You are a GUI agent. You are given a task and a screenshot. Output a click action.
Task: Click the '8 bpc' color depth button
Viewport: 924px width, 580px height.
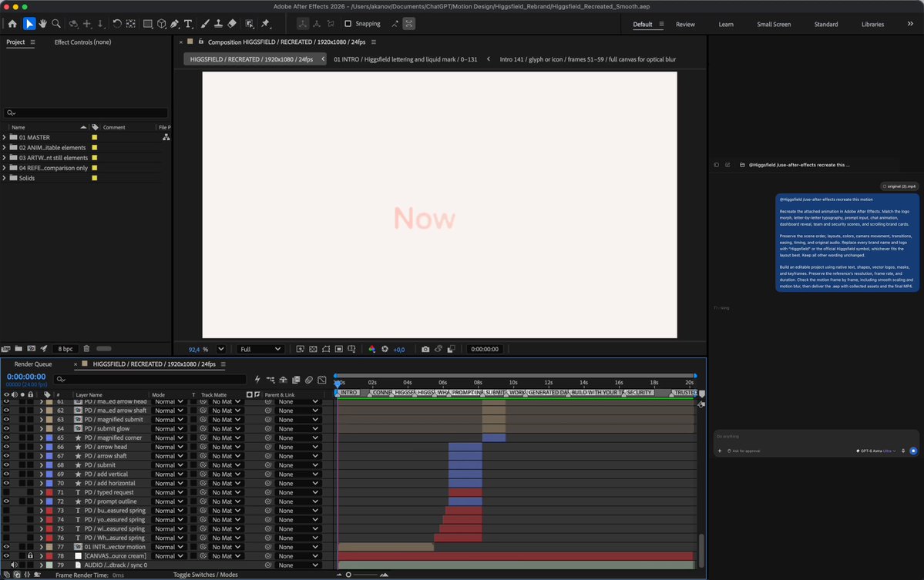point(66,349)
